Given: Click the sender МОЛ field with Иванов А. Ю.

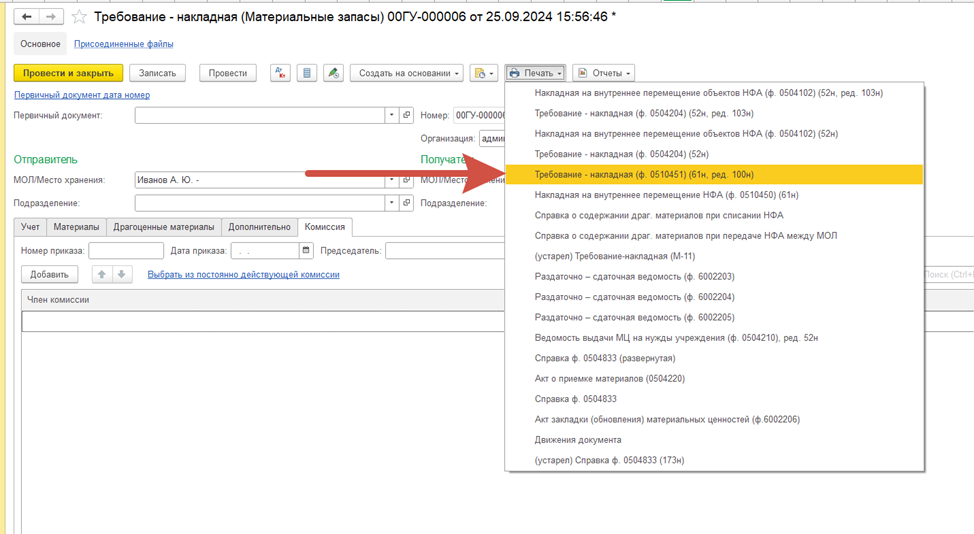Looking at the screenshot, I should click(x=260, y=180).
